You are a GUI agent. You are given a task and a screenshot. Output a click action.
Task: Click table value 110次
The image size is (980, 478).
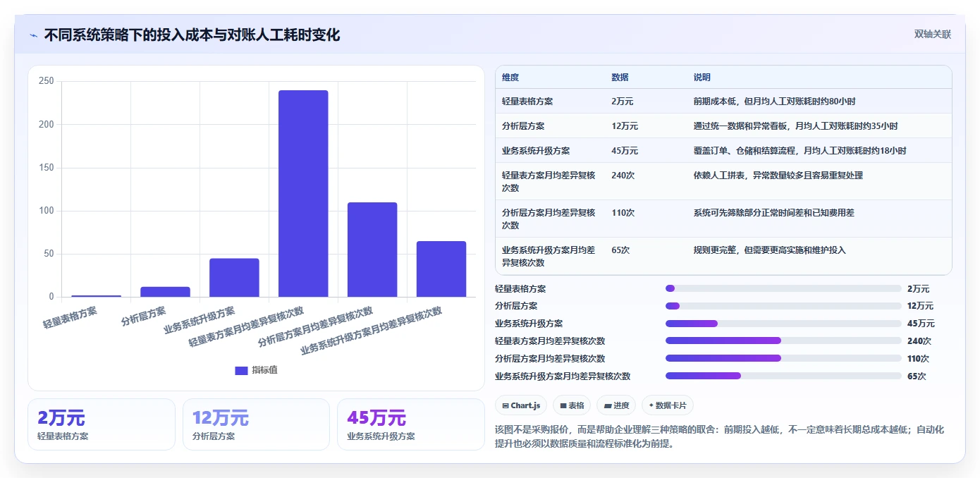tap(623, 212)
